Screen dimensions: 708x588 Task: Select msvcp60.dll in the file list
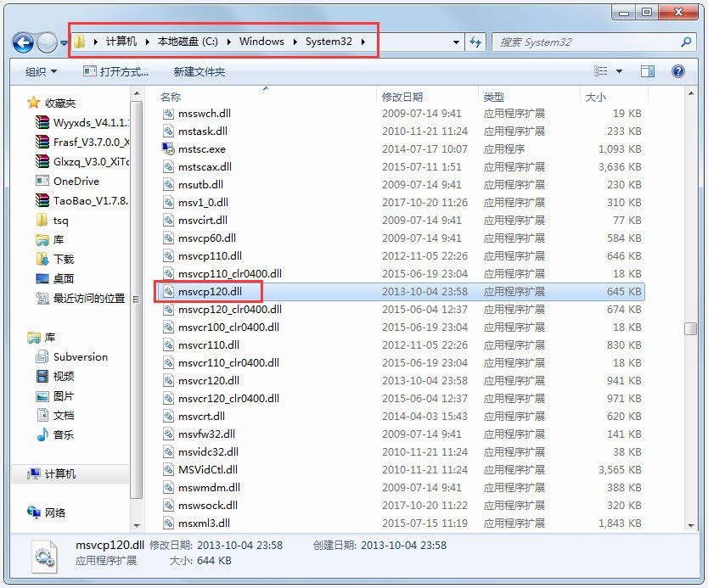(x=207, y=238)
